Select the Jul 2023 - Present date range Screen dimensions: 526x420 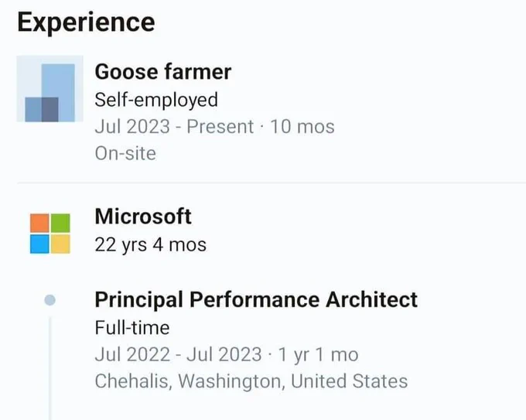coord(174,126)
